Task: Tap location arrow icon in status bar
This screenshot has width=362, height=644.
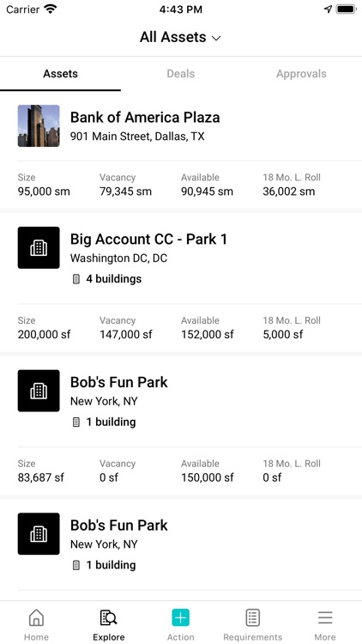Action: (328, 9)
